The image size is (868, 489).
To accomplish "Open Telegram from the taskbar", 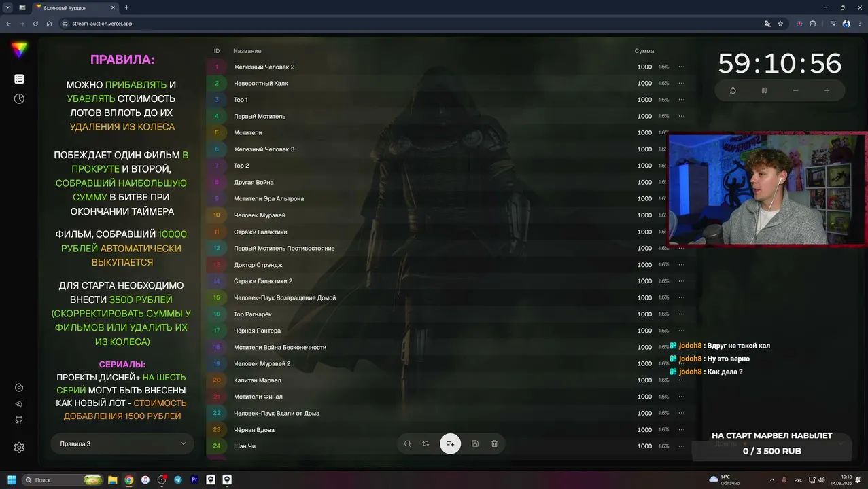I will (178, 479).
